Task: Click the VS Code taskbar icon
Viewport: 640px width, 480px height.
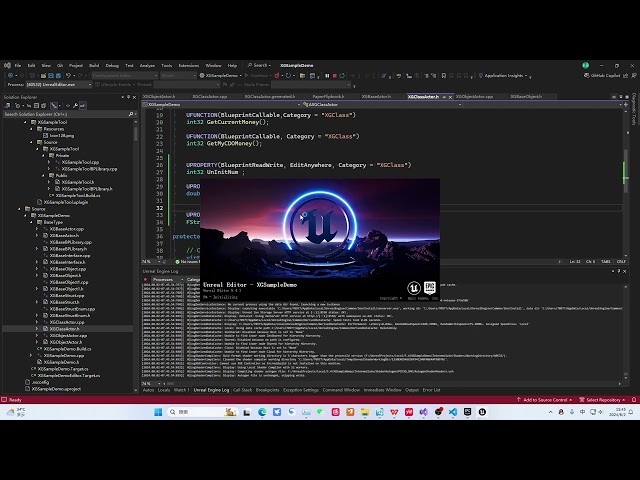Action: pyautogui.click(x=453, y=412)
